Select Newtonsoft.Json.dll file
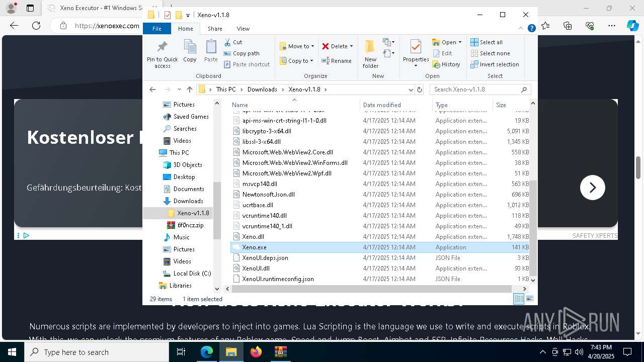This screenshot has width=644, height=362. pos(269,195)
